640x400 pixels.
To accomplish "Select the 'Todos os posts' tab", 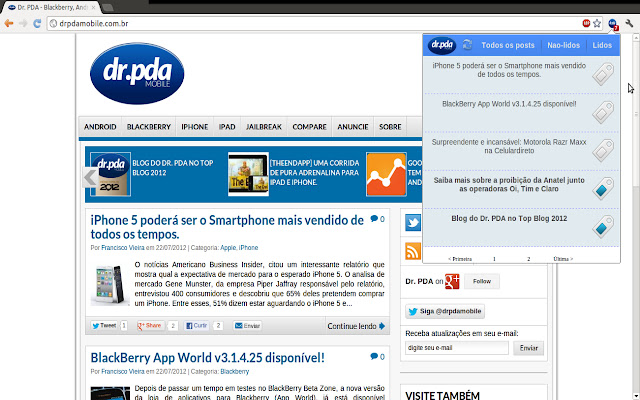I will [508, 45].
